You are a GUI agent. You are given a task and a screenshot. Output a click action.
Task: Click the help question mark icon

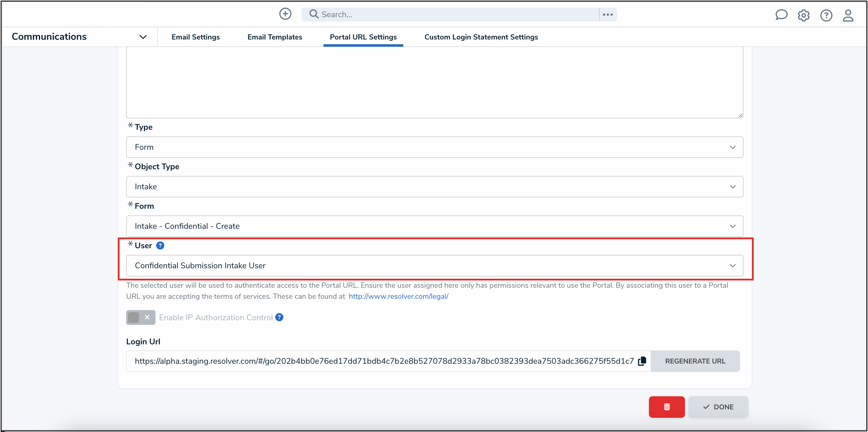pyautogui.click(x=826, y=15)
